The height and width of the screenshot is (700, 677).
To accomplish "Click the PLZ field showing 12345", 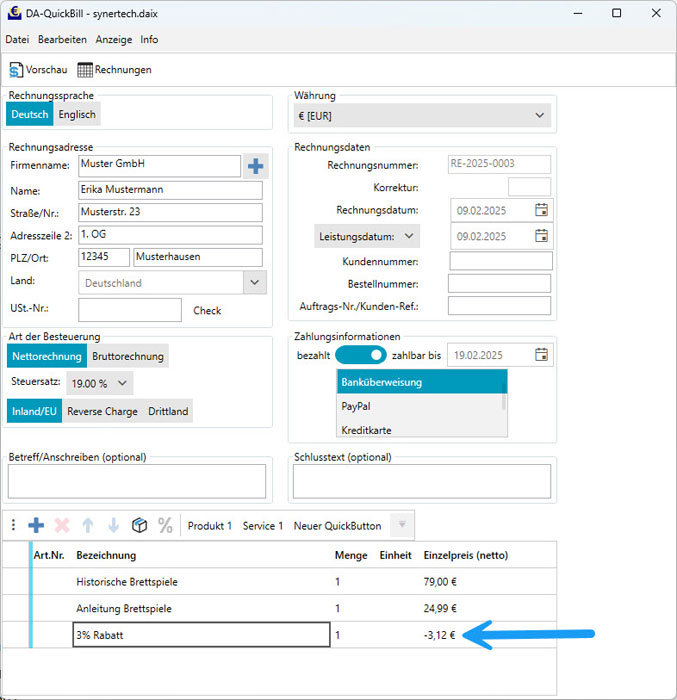I will tap(104, 257).
